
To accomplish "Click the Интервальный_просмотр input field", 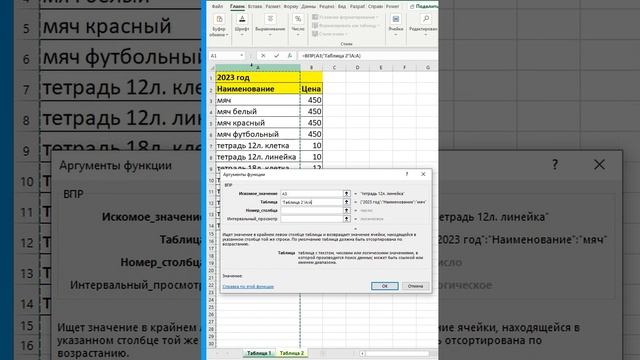I will tap(312, 219).
